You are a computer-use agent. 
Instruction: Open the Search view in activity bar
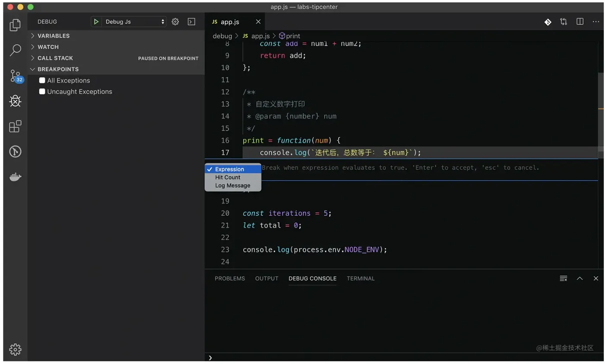point(15,51)
